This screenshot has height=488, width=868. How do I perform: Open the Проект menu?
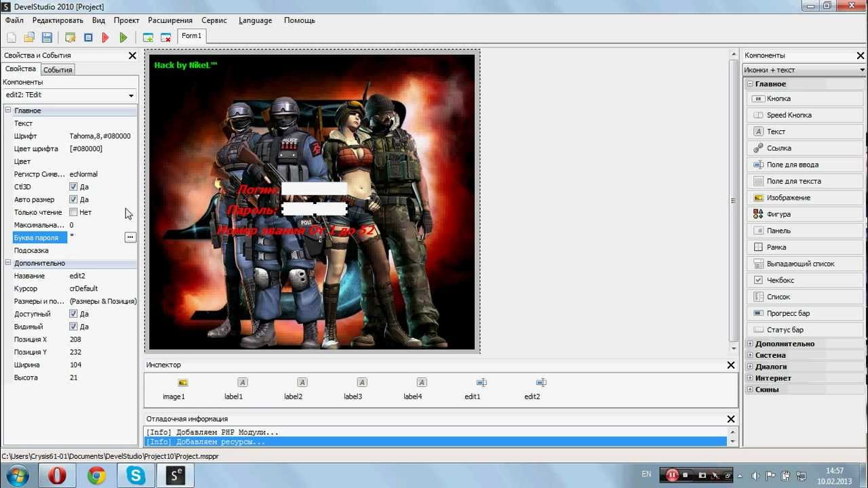(127, 20)
